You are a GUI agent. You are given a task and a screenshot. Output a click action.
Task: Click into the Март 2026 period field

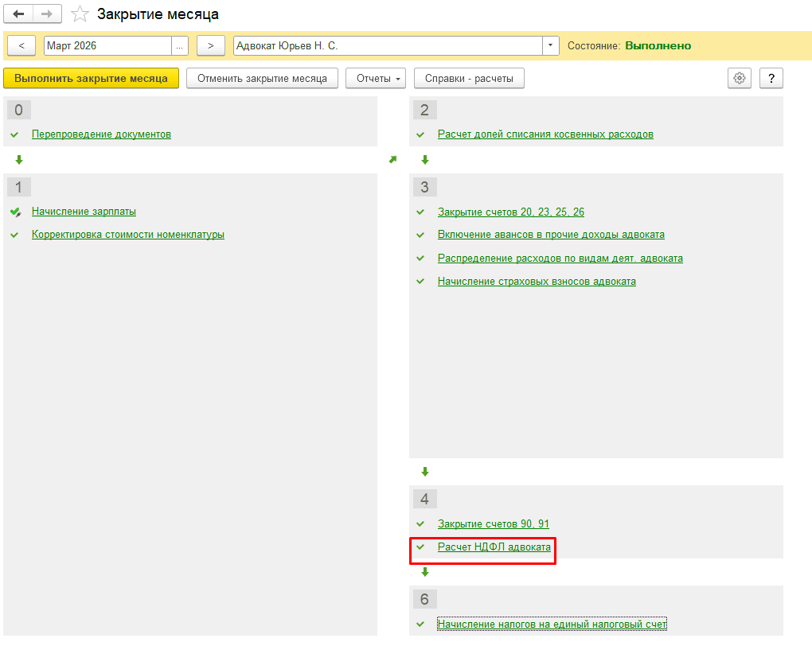107,45
